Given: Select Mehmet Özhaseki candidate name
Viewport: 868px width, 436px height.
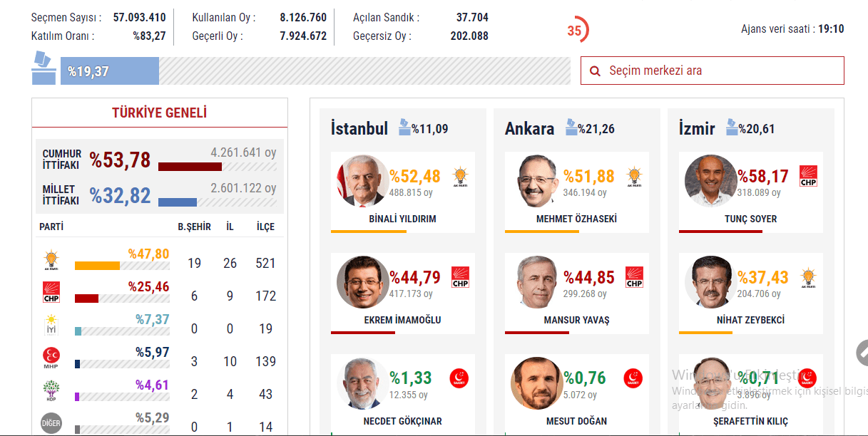Looking at the screenshot, I should point(576,219).
